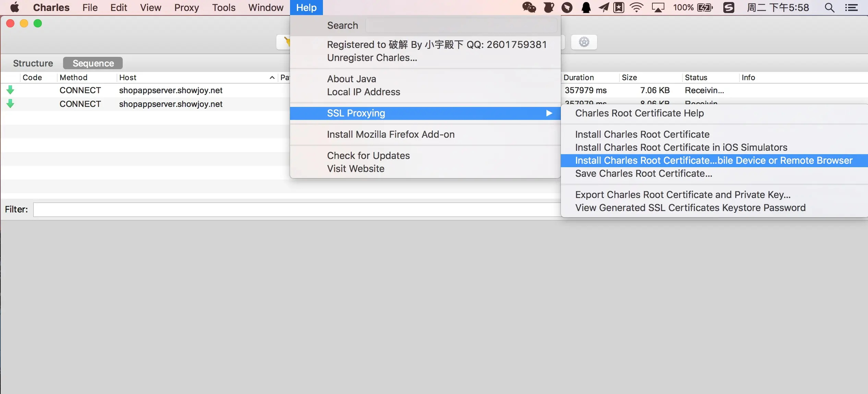Click the Help menu Search field
The width and height of the screenshot is (868, 394).
pyautogui.click(x=461, y=25)
